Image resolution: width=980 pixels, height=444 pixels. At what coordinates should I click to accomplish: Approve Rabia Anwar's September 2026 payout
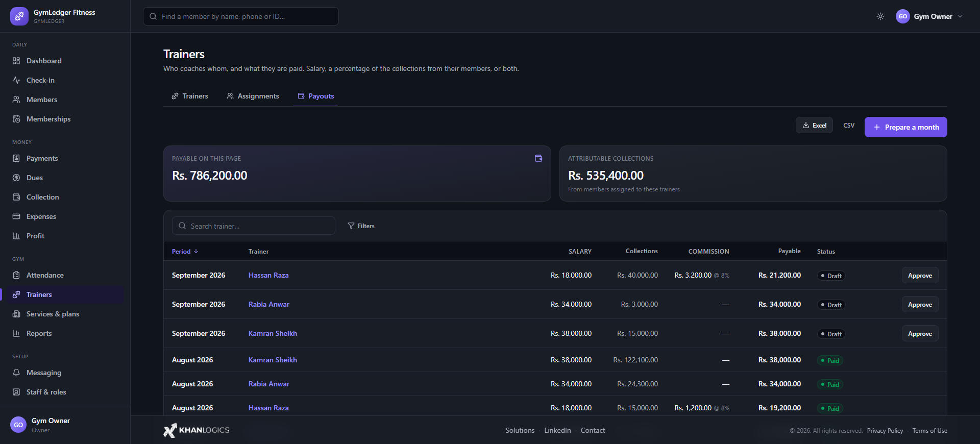920,305
